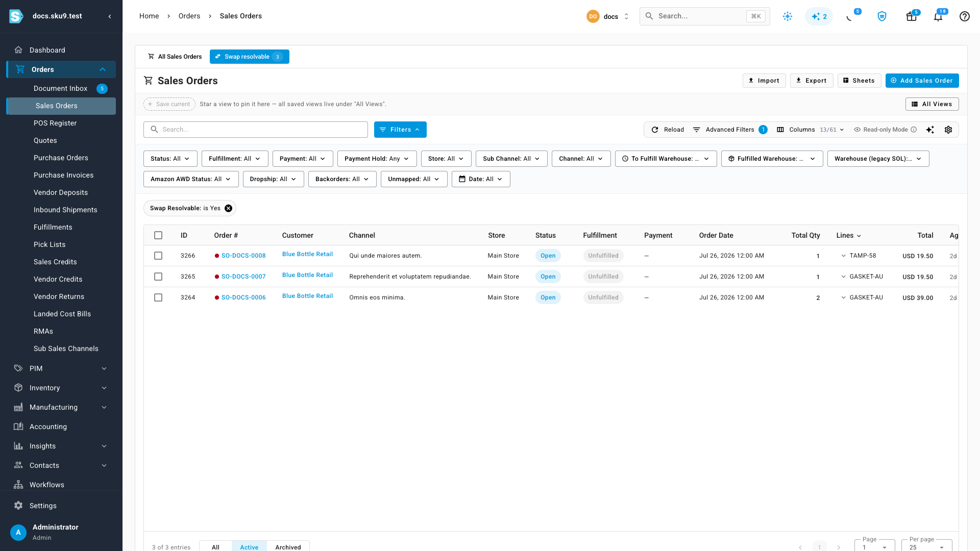
Task: Collapse the Orders menu section
Action: [103, 69]
